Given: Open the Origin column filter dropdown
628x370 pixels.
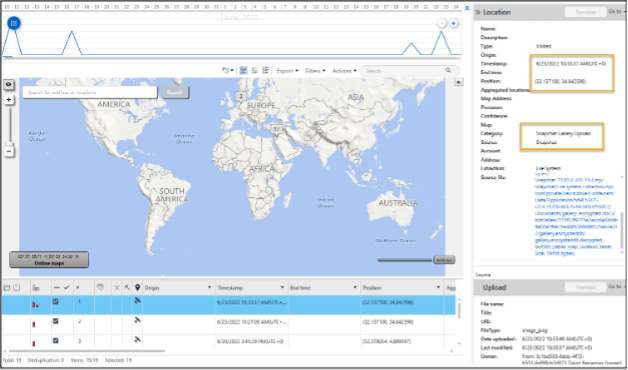Looking at the screenshot, I should click(x=209, y=288).
